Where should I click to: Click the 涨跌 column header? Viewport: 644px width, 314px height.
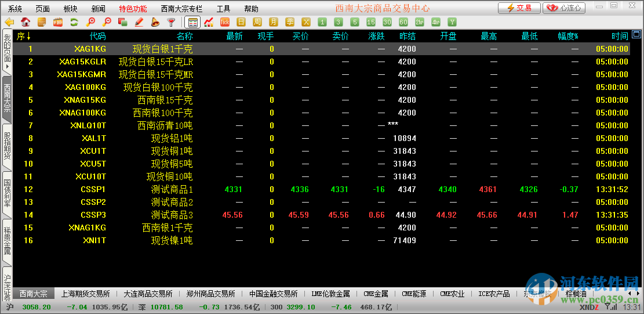pyautogui.click(x=377, y=36)
